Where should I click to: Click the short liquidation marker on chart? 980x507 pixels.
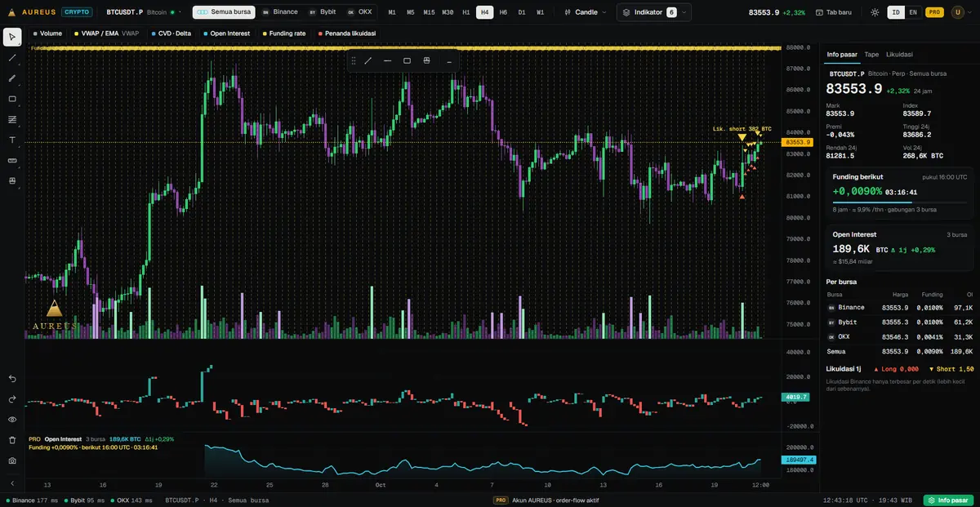(x=742, y=137)
